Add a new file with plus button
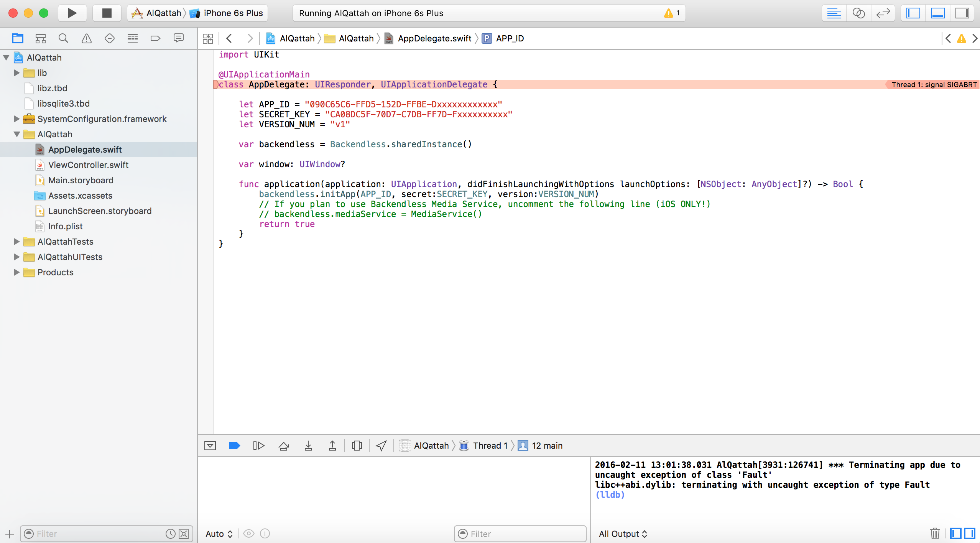Viewport: 980px width, 543px height. 10,534
